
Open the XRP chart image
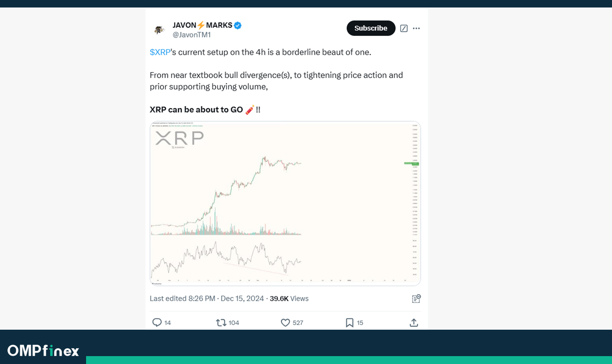click(285, 203)
